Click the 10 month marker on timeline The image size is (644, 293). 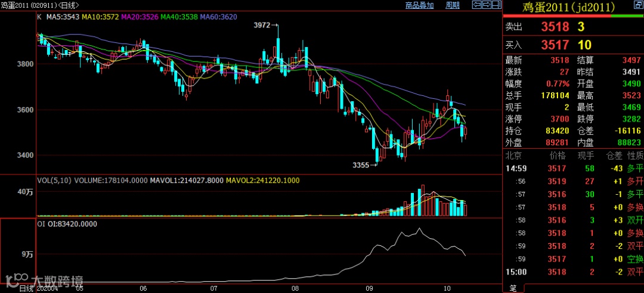click(x=447, y=288)
